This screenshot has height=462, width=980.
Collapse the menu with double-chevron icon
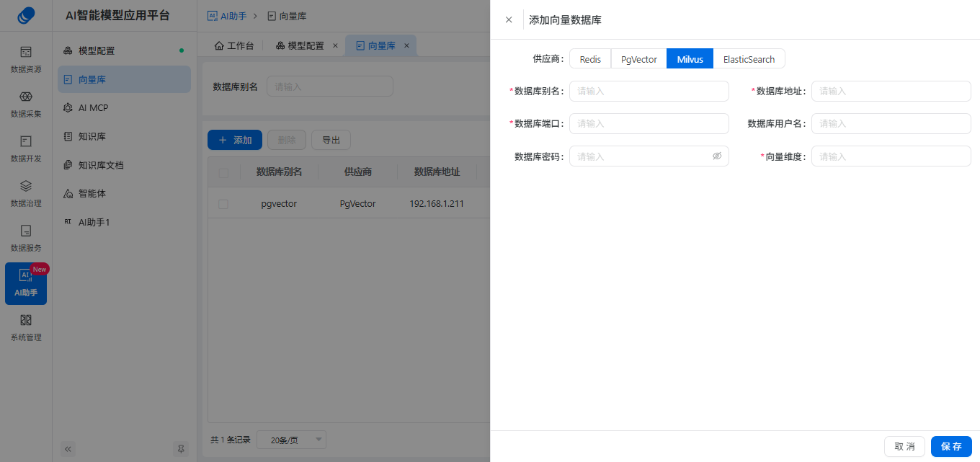pyautogui.click(x=68, y=448)
